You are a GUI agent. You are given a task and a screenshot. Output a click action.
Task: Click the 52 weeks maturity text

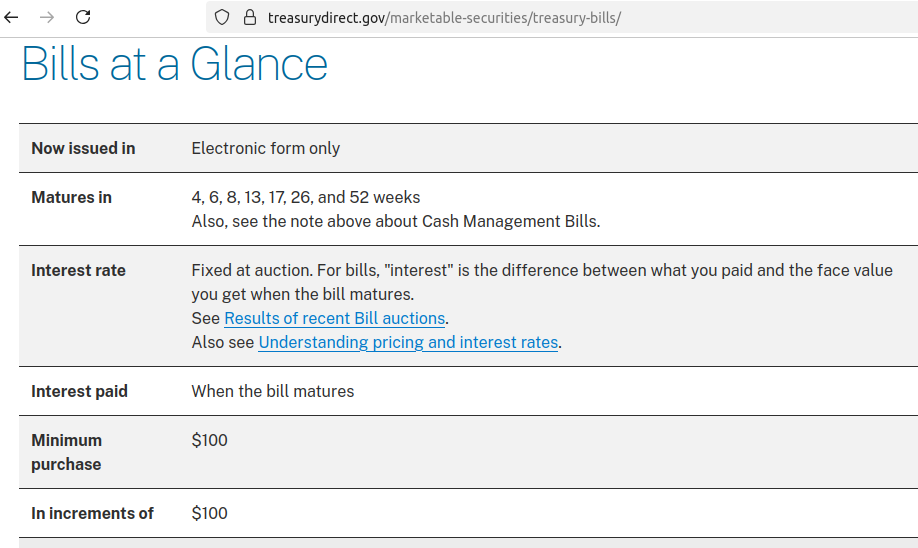click(x=385, y=198)
